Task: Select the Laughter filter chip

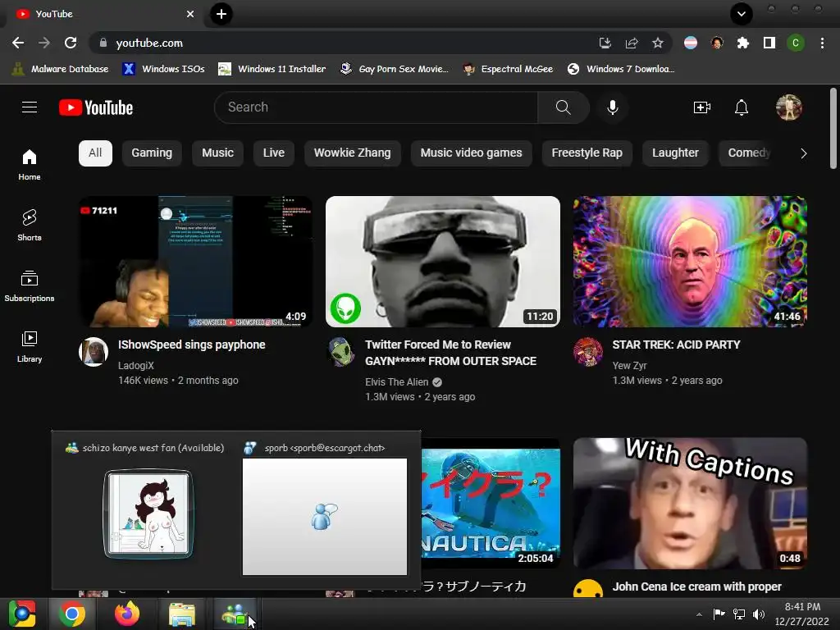Action: [675, 153]
